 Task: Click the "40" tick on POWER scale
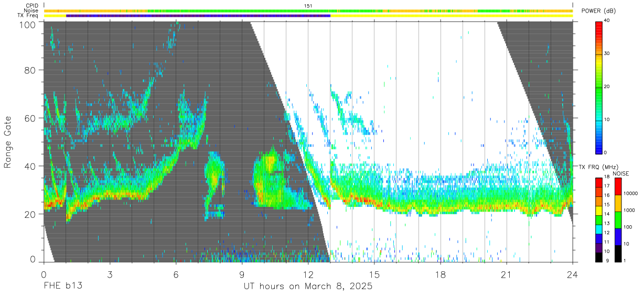click(607, 20)
